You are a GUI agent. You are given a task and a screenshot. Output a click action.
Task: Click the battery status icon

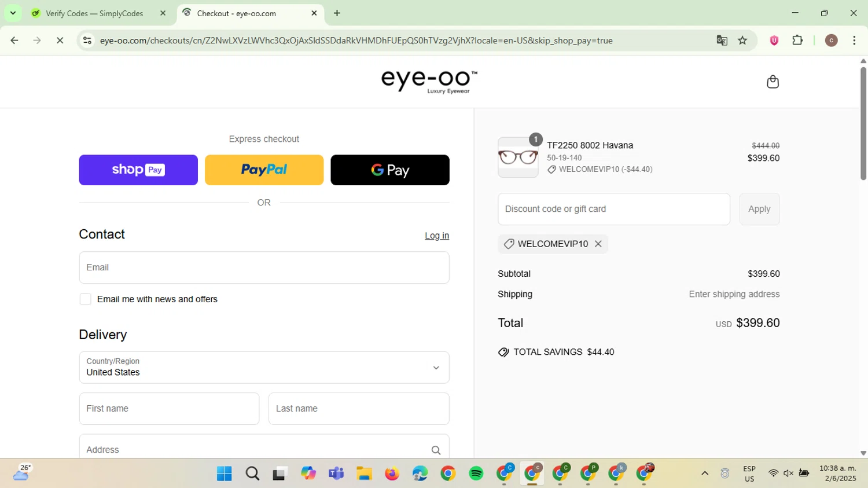pos(804,474)
